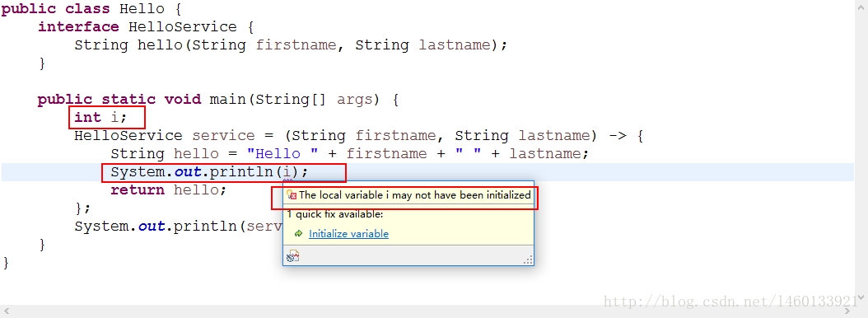Click the 'class' keyword
Viewport: 868px width, 318px height.
[87, 9]
